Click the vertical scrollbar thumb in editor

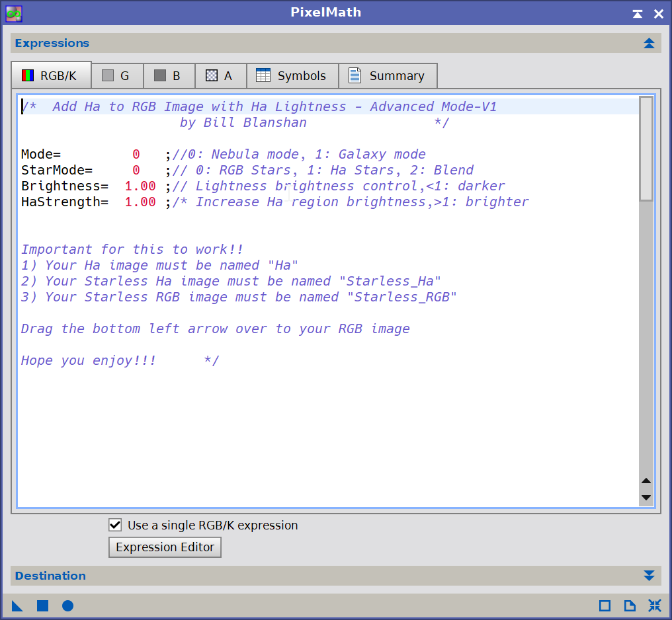[x=646, y=149]
